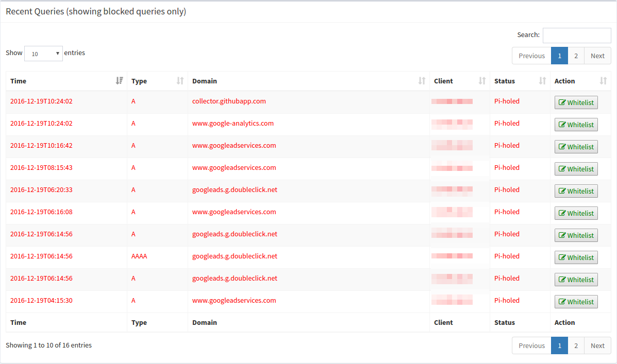Open the Show entries dropdown
The image size is (617, 364).
tap(43, 53)
